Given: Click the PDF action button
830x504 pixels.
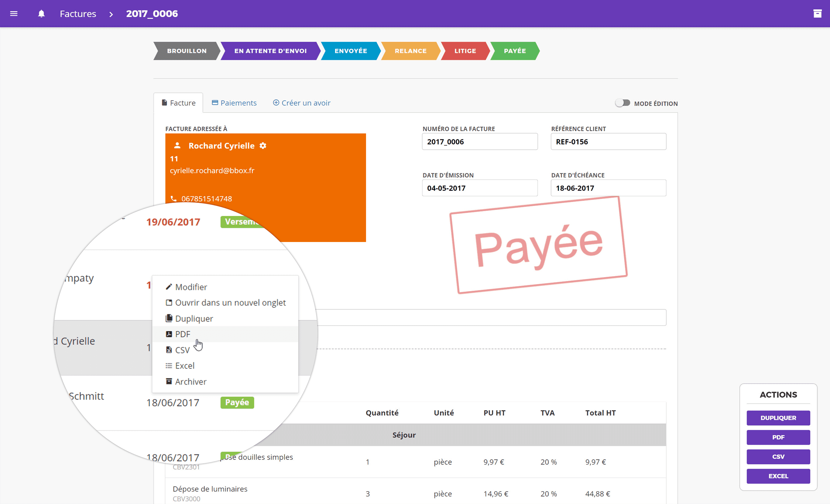Looking at the screenshot, I should pyautogui.click(x=778, y=437).
